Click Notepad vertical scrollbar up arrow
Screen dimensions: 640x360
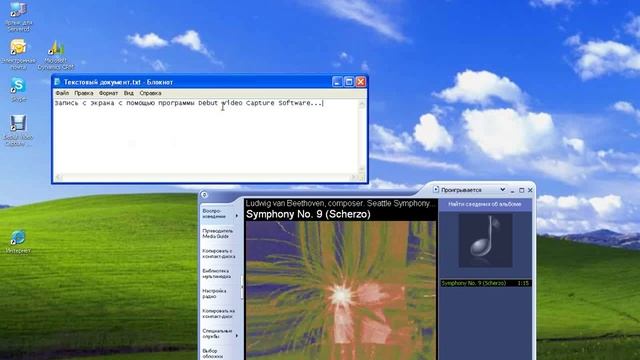(x=362, y=104)
